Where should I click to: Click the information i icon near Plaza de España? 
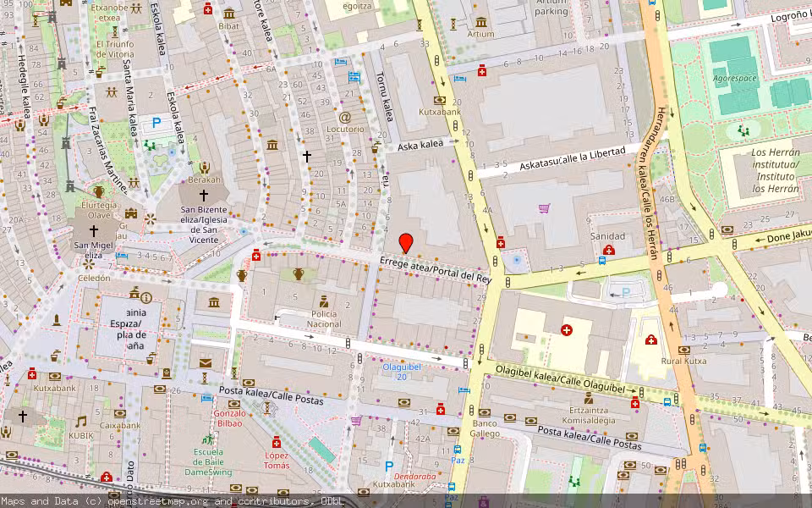click(146, 297)
